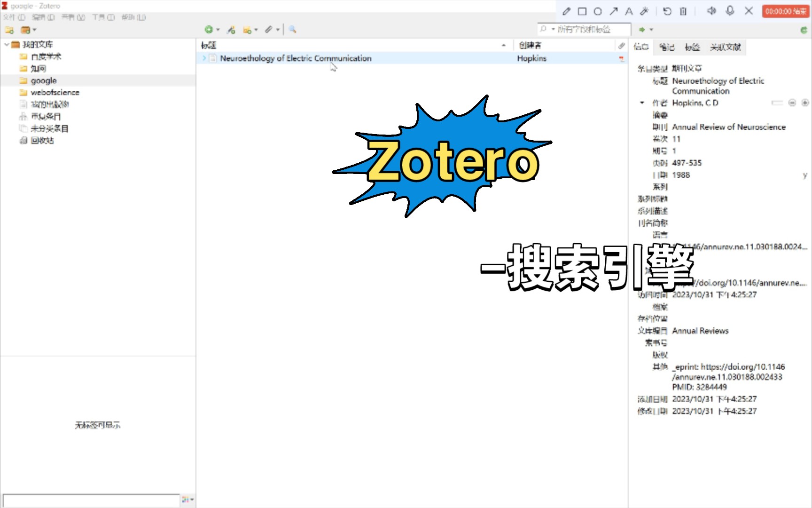Viewport: 812px width, 508px height.
Task: Click the undo annotation icon
Action: tap(667, 11)
